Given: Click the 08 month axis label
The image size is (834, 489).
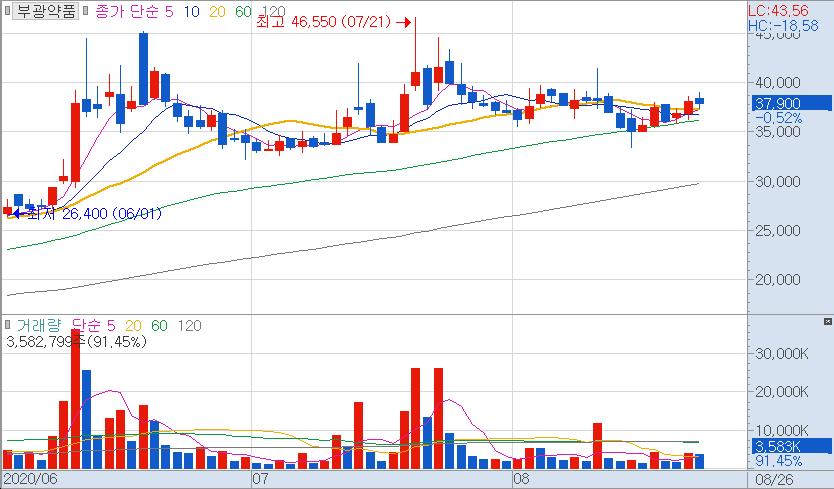Looking at the screenshot, I should 521,478.
